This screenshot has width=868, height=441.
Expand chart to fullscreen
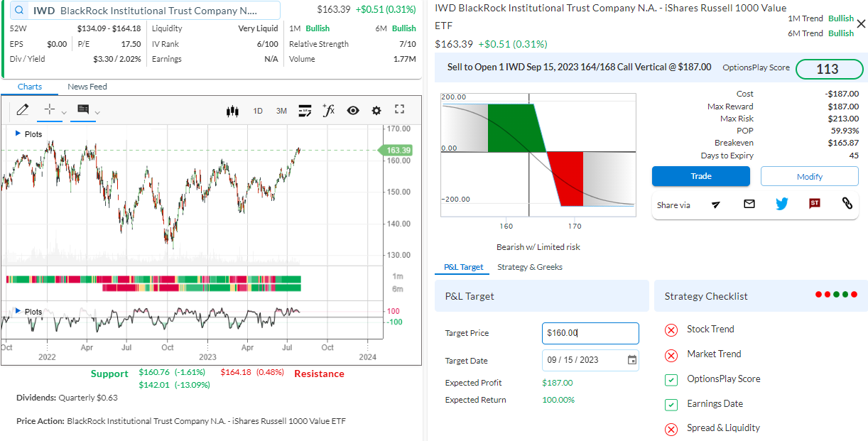(x=399, y=109)
